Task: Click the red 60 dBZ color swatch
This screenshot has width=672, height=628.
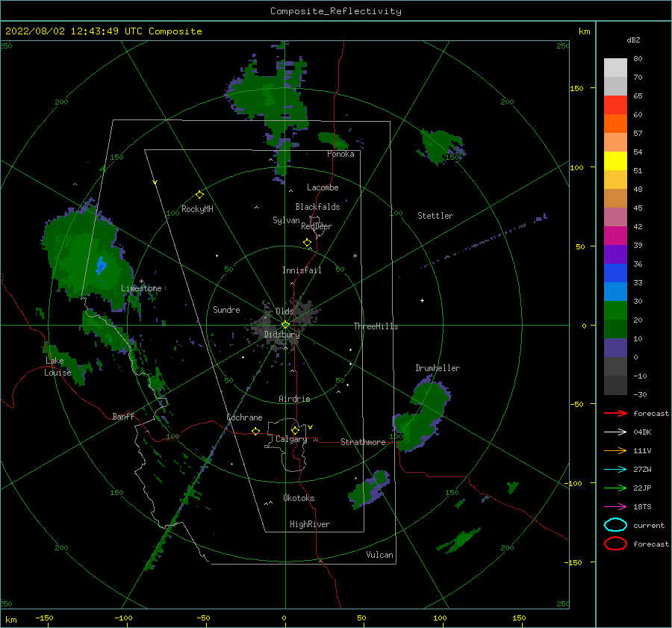Action: 615,105
